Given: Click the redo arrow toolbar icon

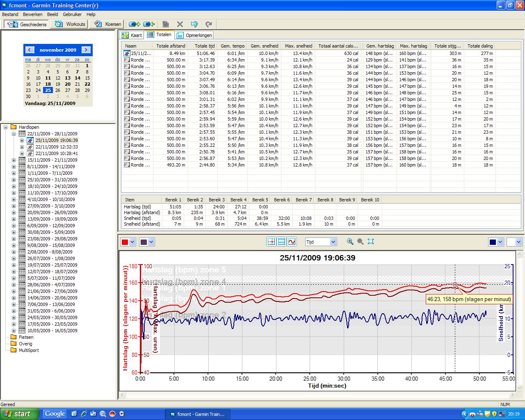Looking at the screenshot, I should pyautogui.click(x=209, y=24).
